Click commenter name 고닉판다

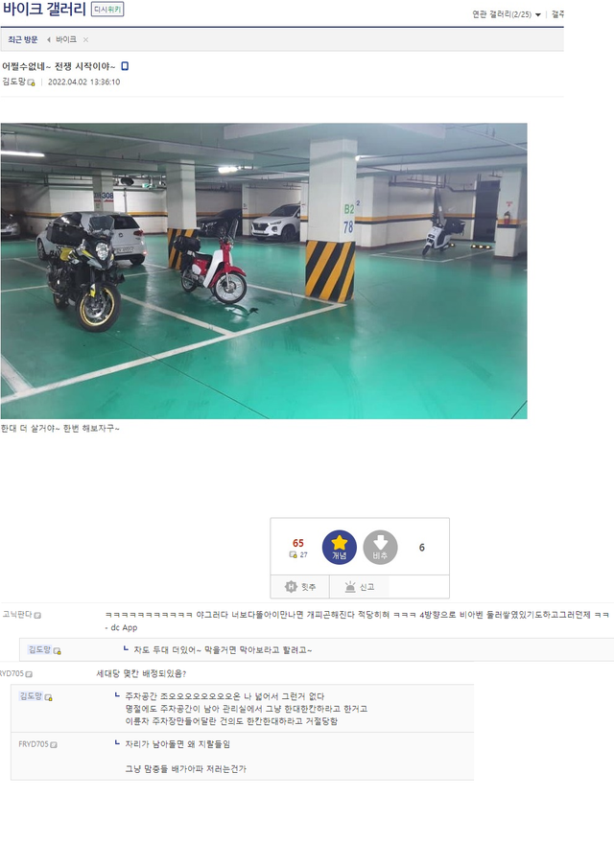[17, 615]
